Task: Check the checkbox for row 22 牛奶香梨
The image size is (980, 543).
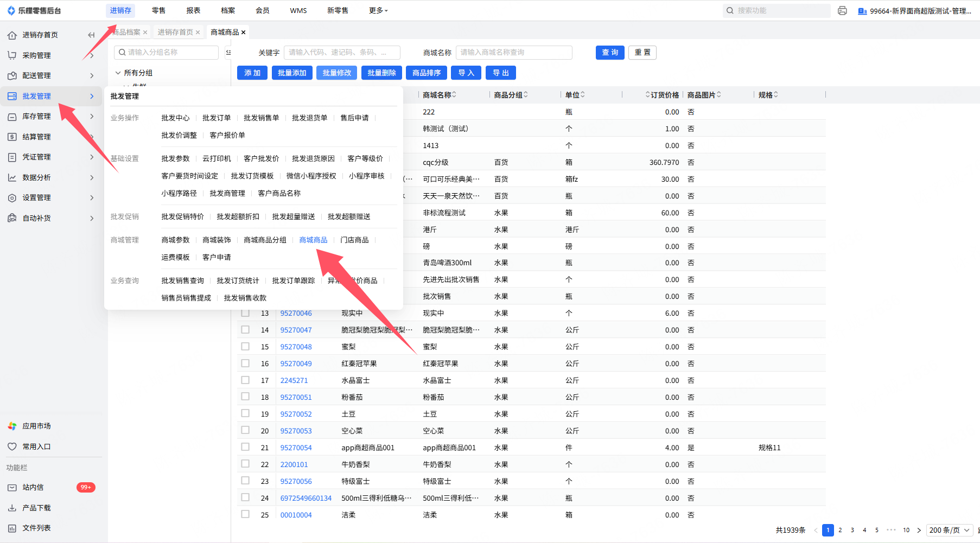Action: 245,464
